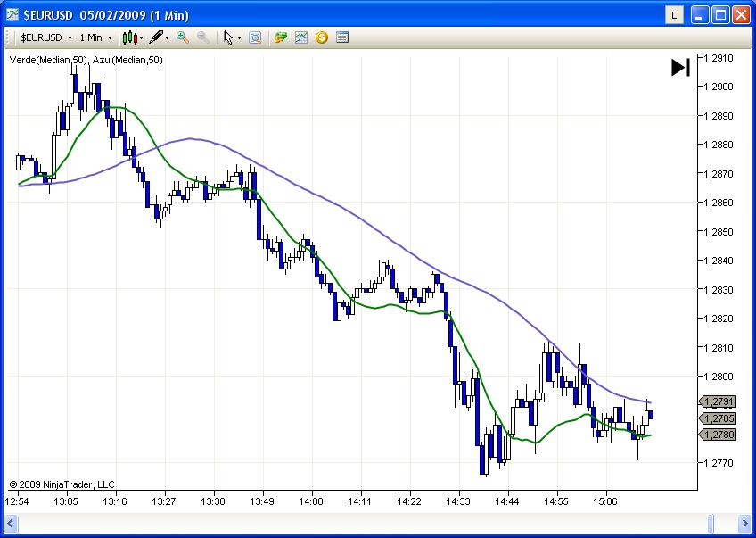Click the 15:06 time axis label
This screenshot has height=538, width=756.
point(605,501)
